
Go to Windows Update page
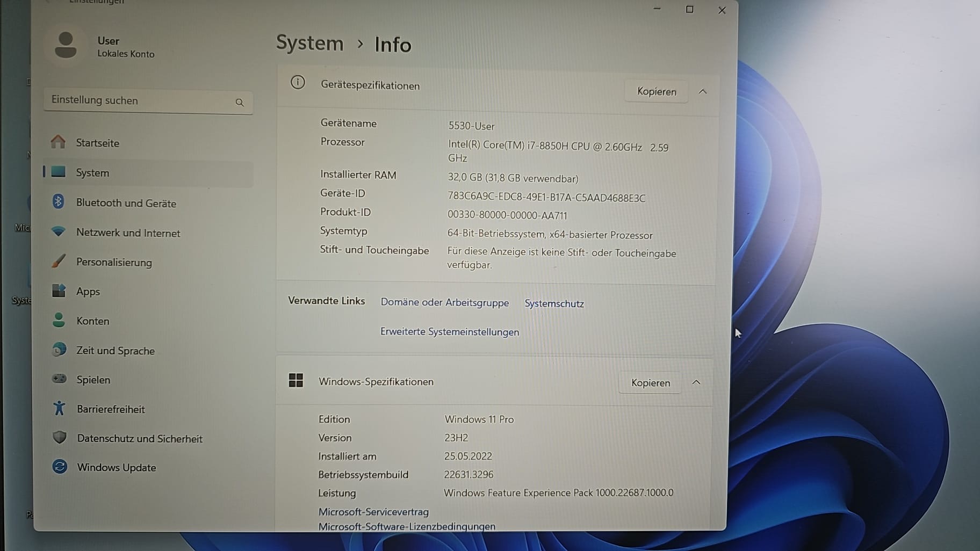(x=148, y=467)
